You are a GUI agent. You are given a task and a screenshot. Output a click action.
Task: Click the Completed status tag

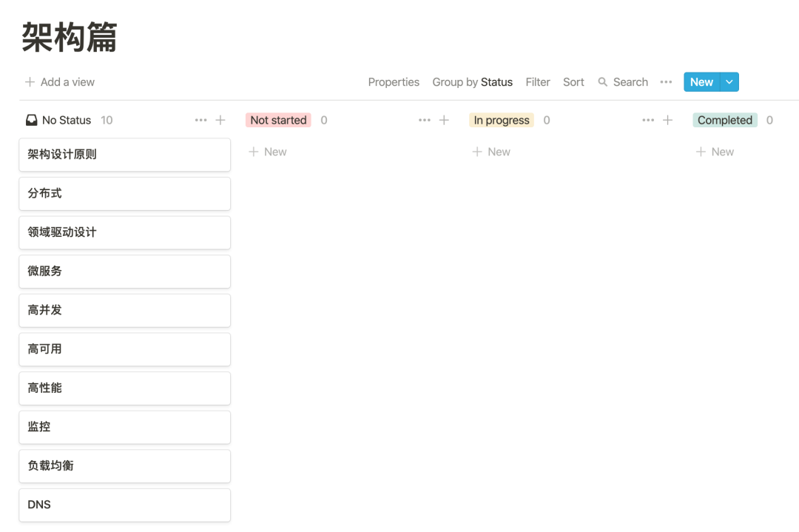[x=724, y=121]
